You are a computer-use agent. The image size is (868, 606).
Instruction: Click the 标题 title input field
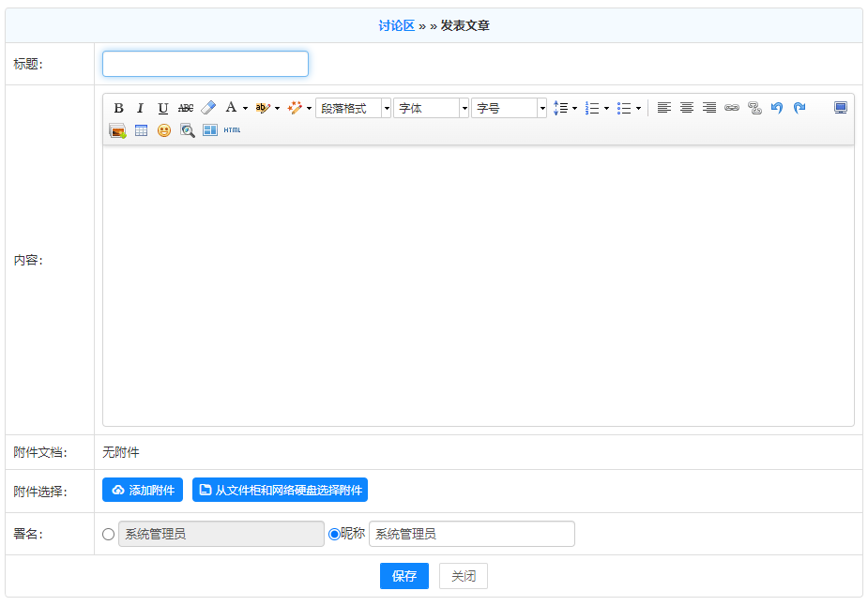pyautogui.click(x=206, y=64)
